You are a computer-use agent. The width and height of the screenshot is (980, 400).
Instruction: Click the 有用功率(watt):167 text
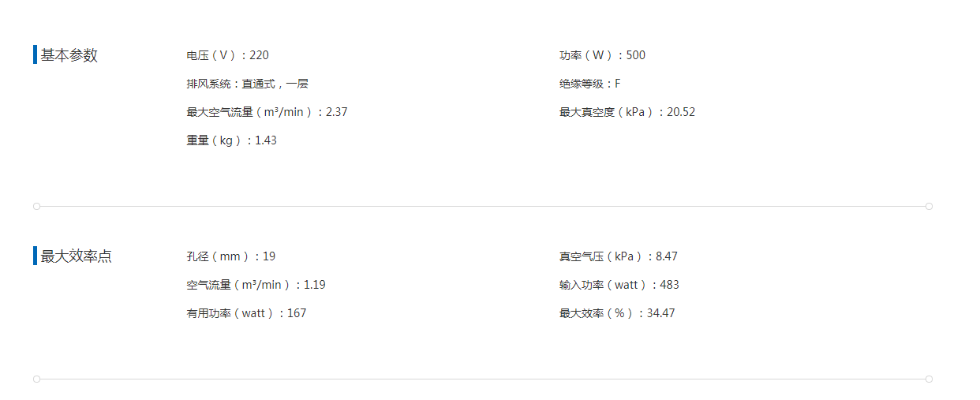tap(247, 313)
